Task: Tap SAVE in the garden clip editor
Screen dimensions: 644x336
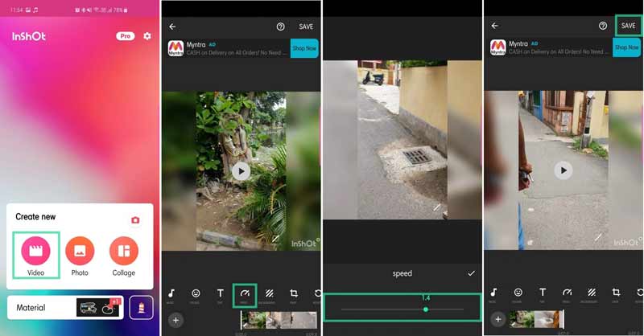Action: click(306, 27)
